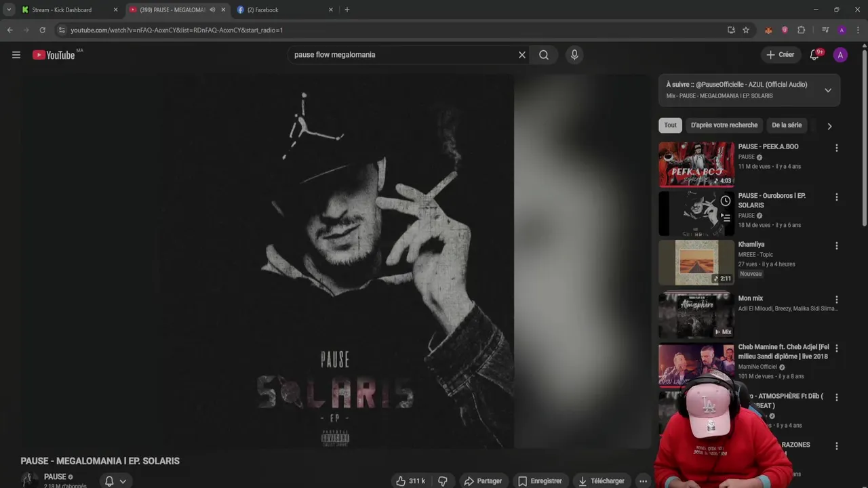Click the Télécharger download button
The height and width of the screenshot is (488, 868).
(601, 481)
